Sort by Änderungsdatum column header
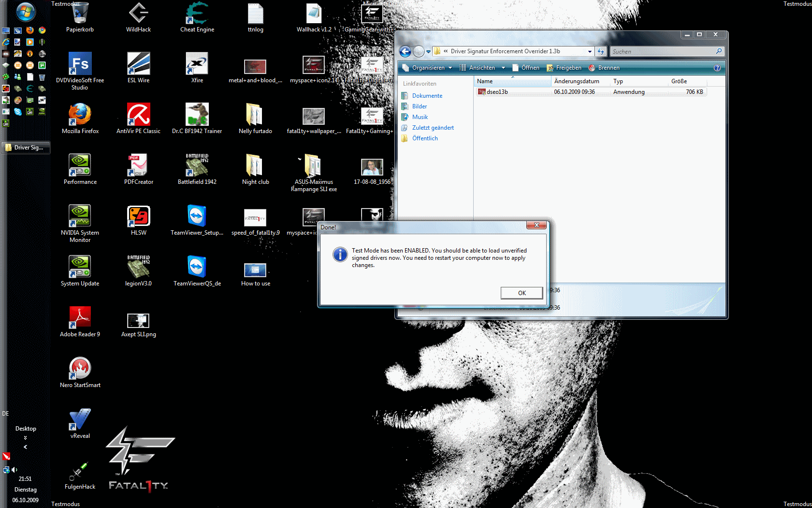Image resolution: width=812 pixels, height=508 pixels. [581, 81]
